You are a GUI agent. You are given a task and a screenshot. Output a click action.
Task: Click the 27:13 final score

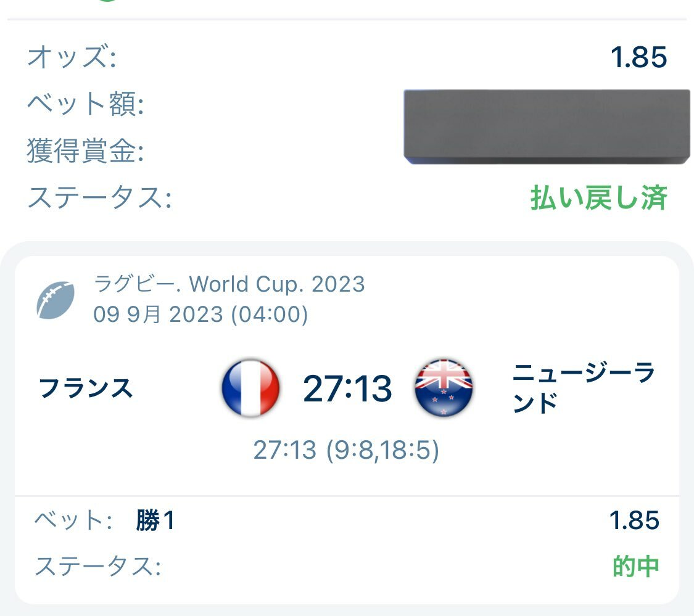(347, 388)
